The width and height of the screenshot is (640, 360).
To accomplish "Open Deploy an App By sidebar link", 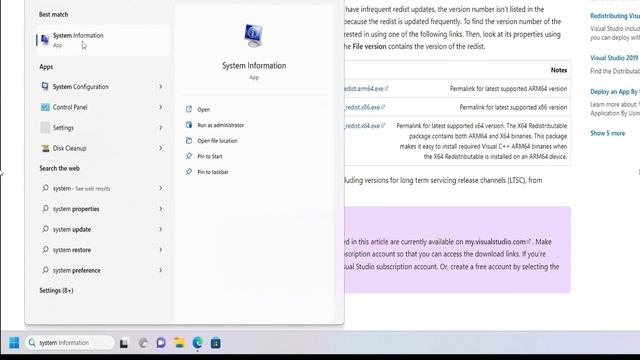I will 615,91.
